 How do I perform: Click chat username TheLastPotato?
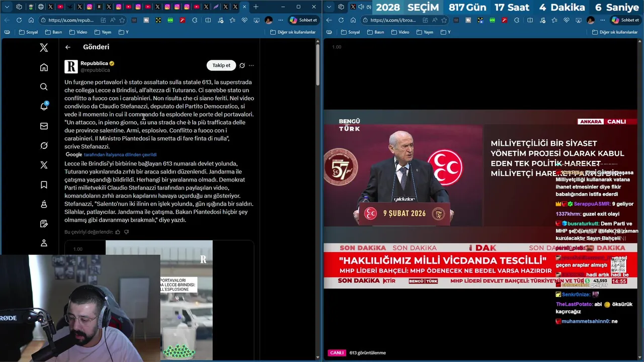(574, 304)
